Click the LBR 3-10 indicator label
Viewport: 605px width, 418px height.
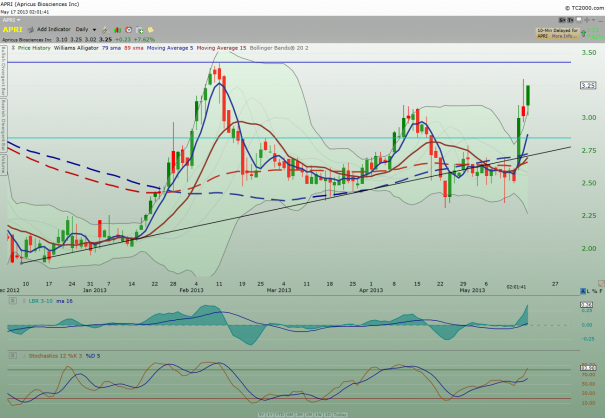pos(41,301)
